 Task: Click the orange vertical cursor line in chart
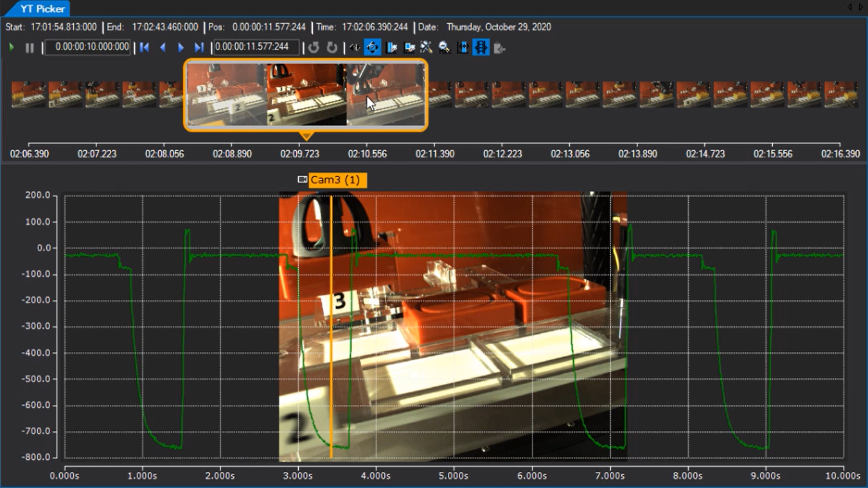coord(331,327)
